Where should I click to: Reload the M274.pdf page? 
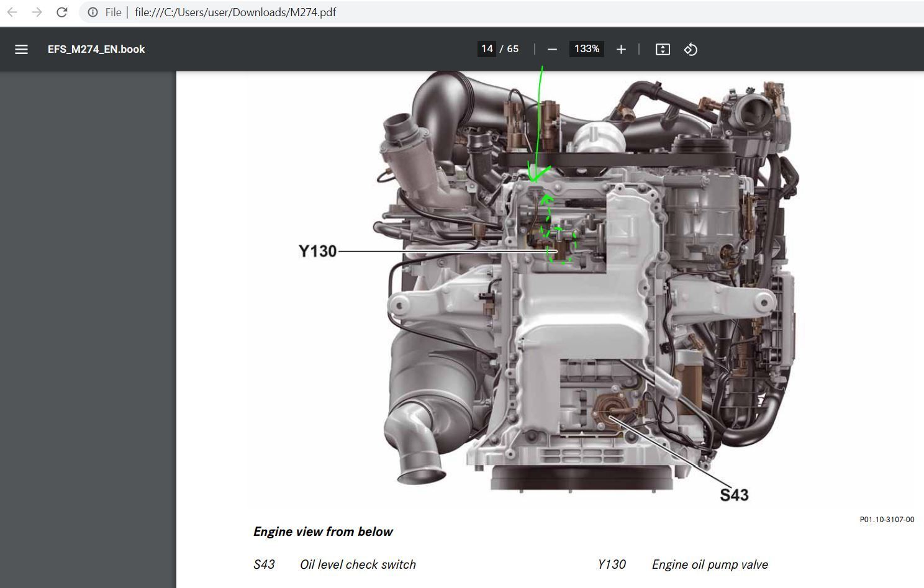[61, 12]
